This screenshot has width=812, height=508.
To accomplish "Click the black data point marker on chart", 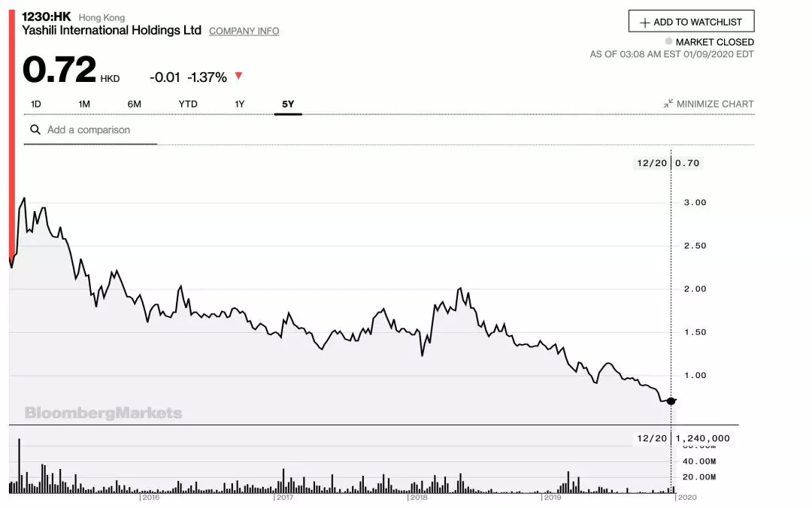I will point(671,401).
